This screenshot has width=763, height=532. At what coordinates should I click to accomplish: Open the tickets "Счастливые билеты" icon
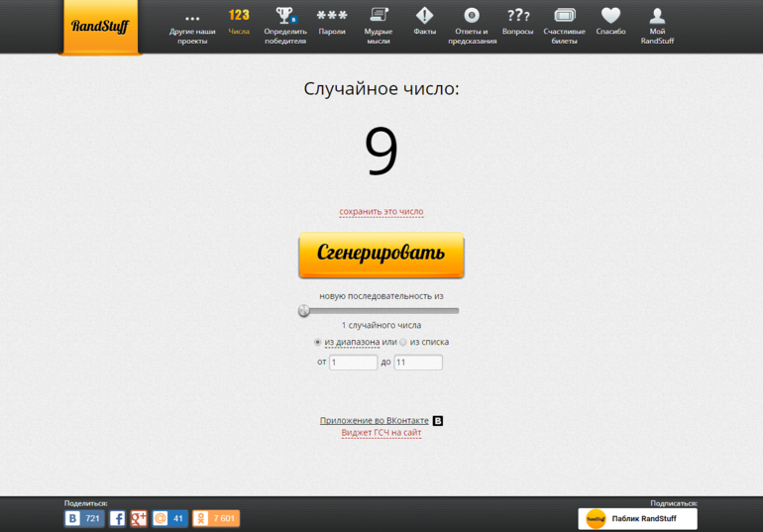pos(565,16)
